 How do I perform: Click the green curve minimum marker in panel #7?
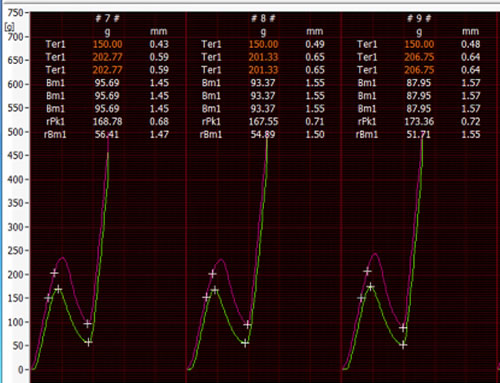(x=88, y=342)
